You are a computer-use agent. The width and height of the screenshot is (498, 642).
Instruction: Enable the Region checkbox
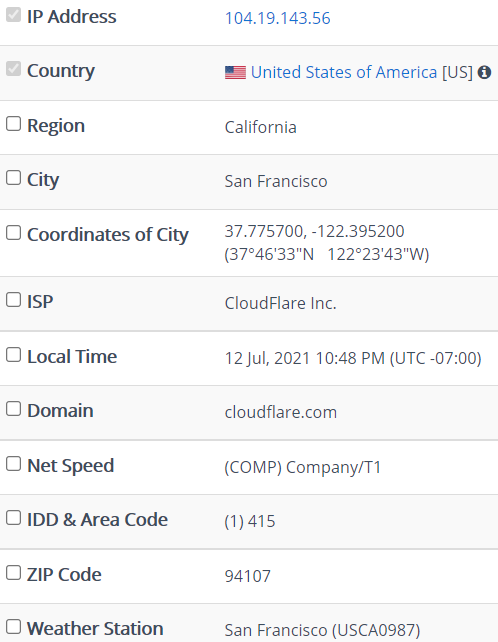pyautogui.click(x=14, y=124)
